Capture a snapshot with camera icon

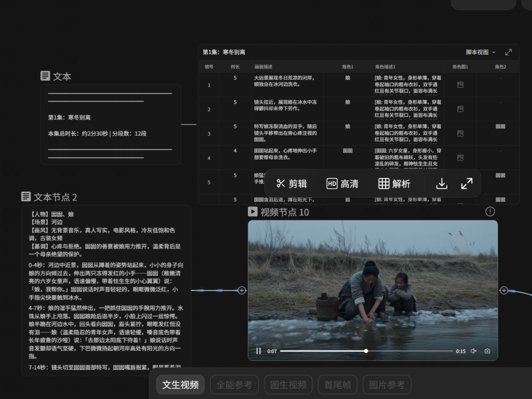(x=487, y=351)
